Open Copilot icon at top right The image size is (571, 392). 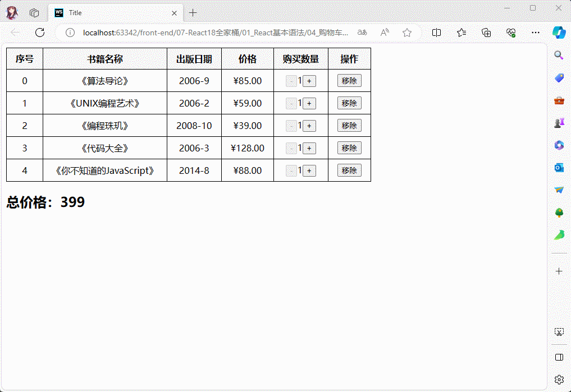pyautogui.click(x=559, y=33)
